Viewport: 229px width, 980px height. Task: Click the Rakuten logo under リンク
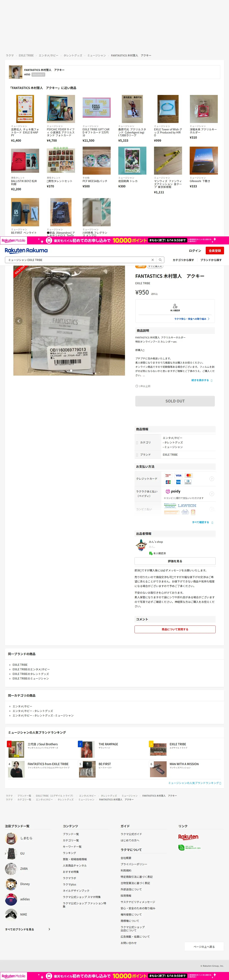[x=188, y=837]
